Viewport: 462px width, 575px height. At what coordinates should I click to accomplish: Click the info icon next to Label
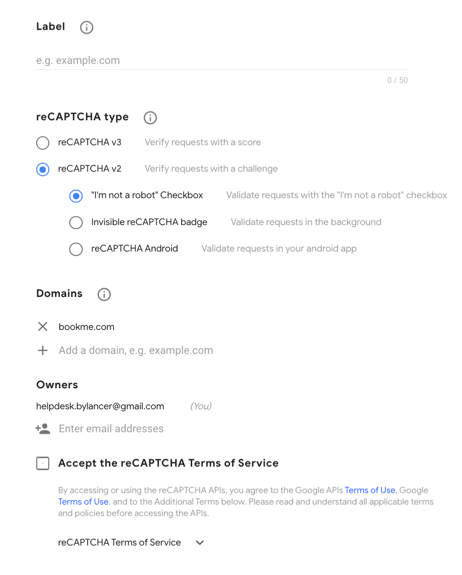[x=87, y=27]
